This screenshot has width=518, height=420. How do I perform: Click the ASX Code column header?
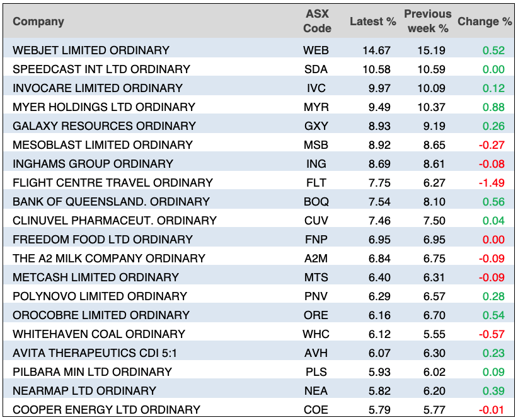pyautogui.click(x=317, y=21)
